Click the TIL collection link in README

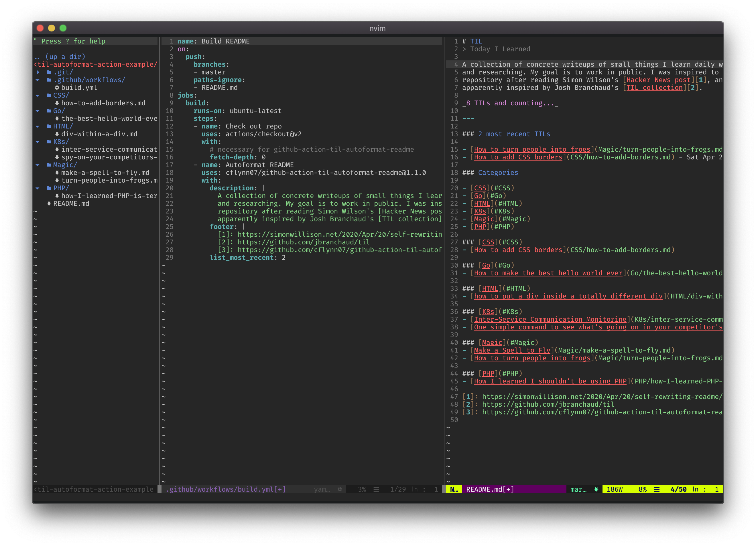pyautogui.click(x=654, y=88)
